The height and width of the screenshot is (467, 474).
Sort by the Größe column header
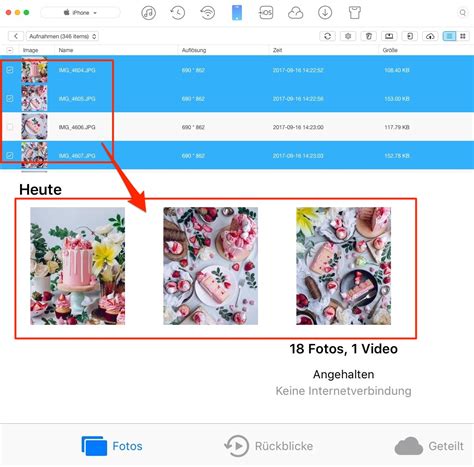390,50
